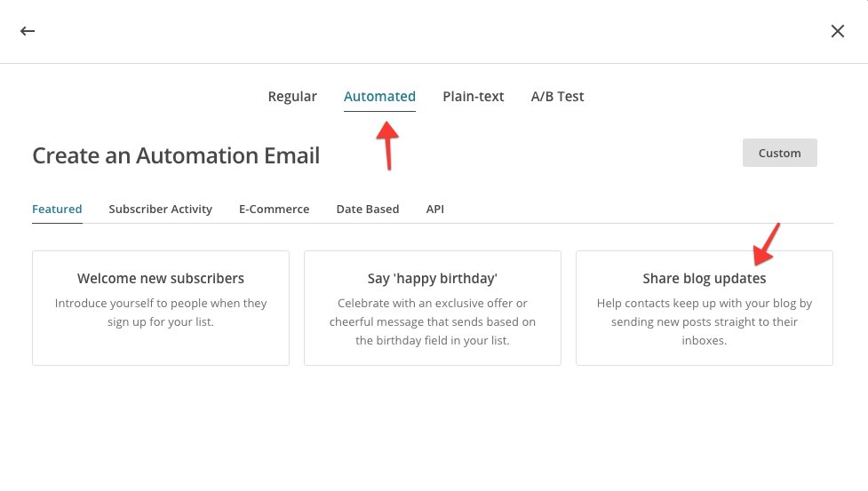Click the 'Introduce yourself to people' description
Screen dimensions: 868x491
(x=161, y=313)
